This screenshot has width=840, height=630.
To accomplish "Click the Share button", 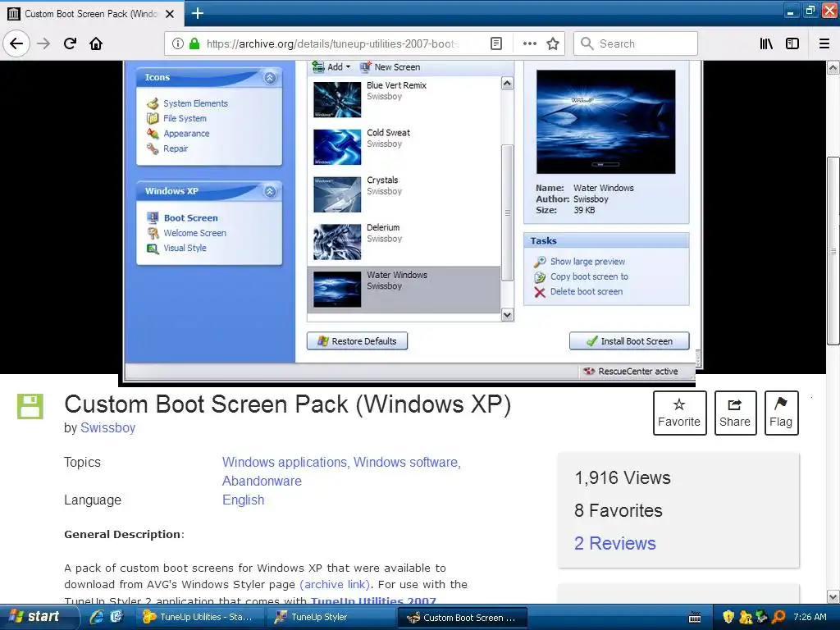I will (735, 413).
